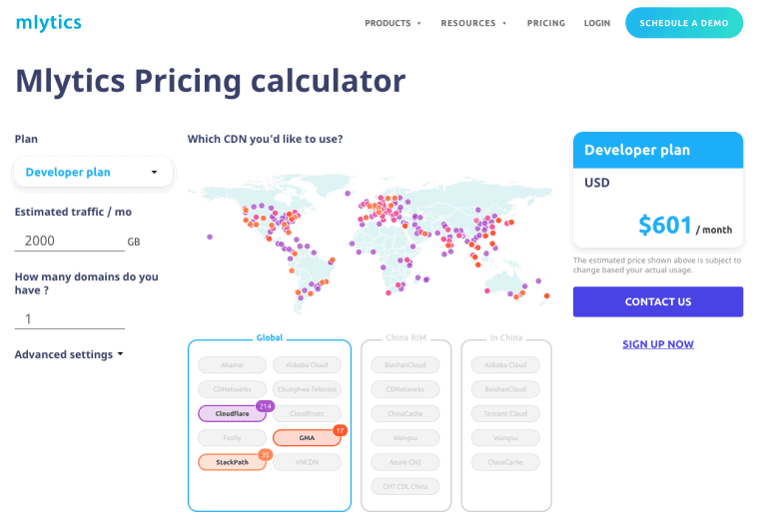Click the estimated traffic GB field
767x532 pixels.
pos(70,242)
